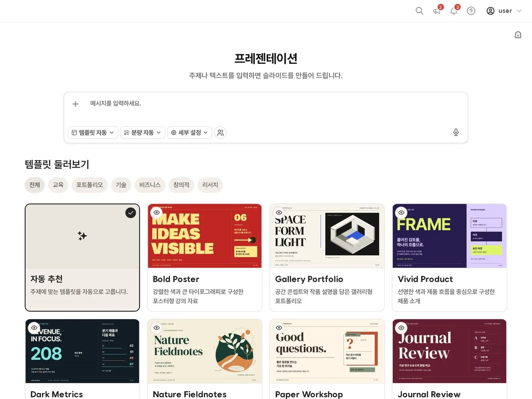Open the collaborators people icon

[220, 132]
